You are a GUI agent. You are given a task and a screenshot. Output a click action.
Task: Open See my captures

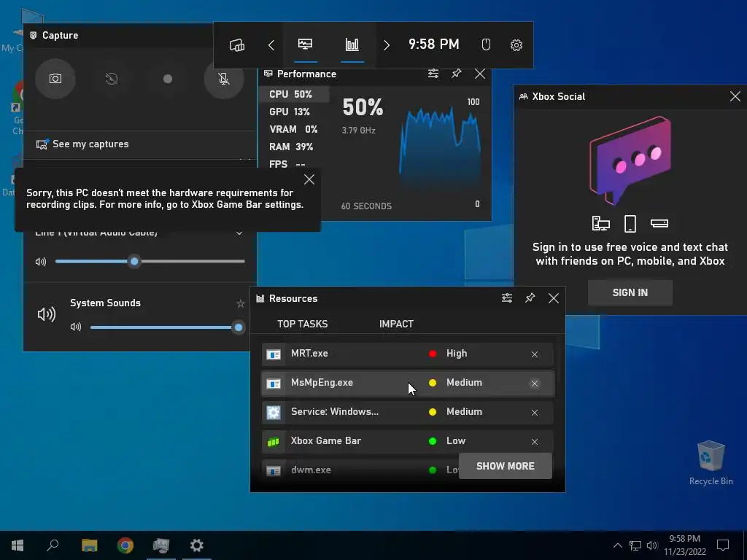[82, 144]
